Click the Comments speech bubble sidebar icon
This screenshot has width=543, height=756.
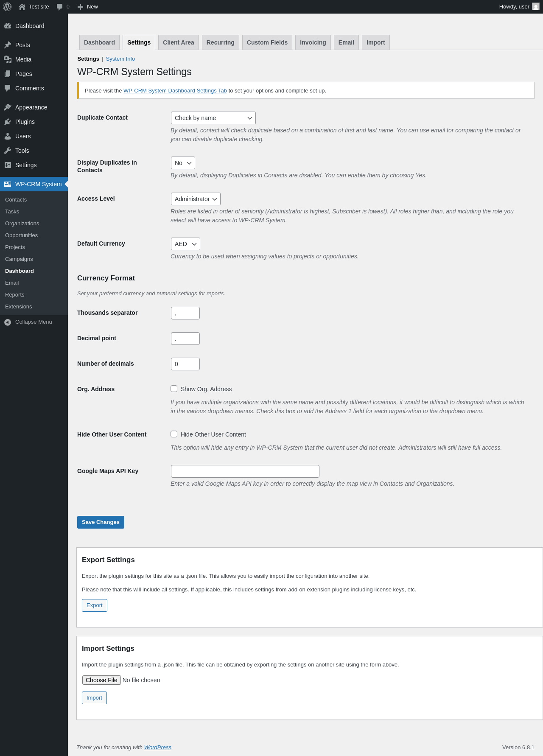pos(8,88)
